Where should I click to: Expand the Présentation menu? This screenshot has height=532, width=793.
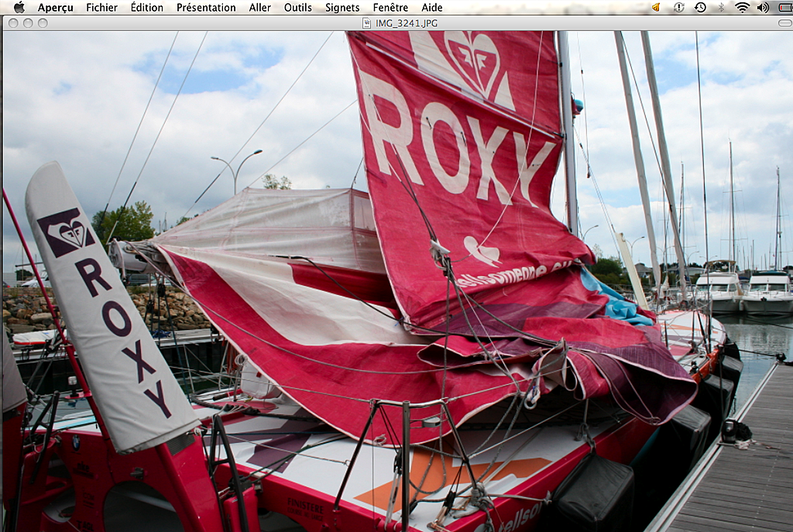pos(206,7)
